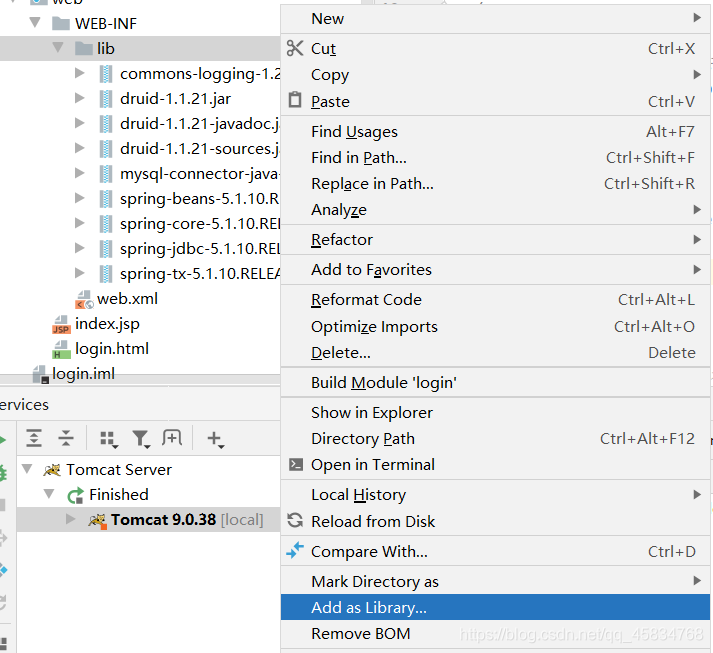
Task: Click the WEB-INF folder icon
Action: (x=60, y=24)
